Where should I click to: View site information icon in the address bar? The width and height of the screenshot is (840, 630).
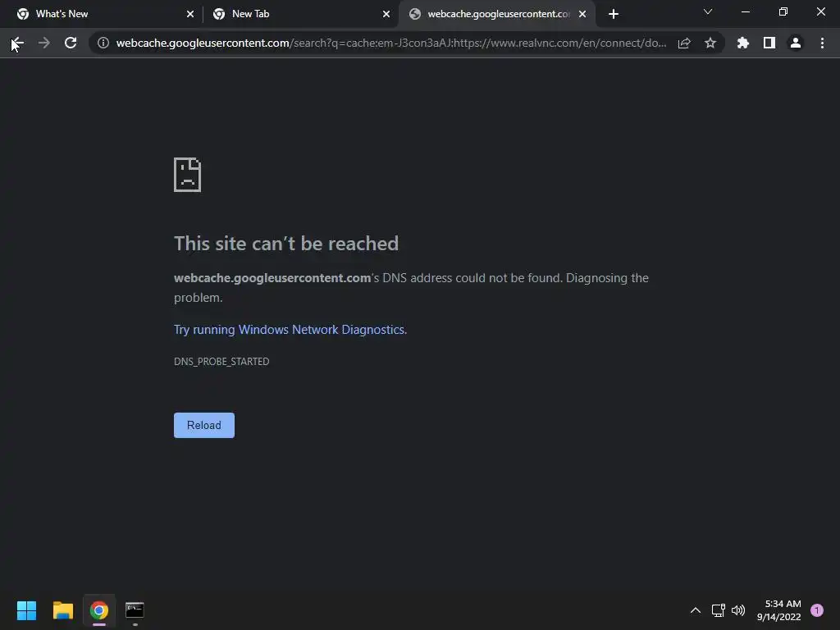103,43
